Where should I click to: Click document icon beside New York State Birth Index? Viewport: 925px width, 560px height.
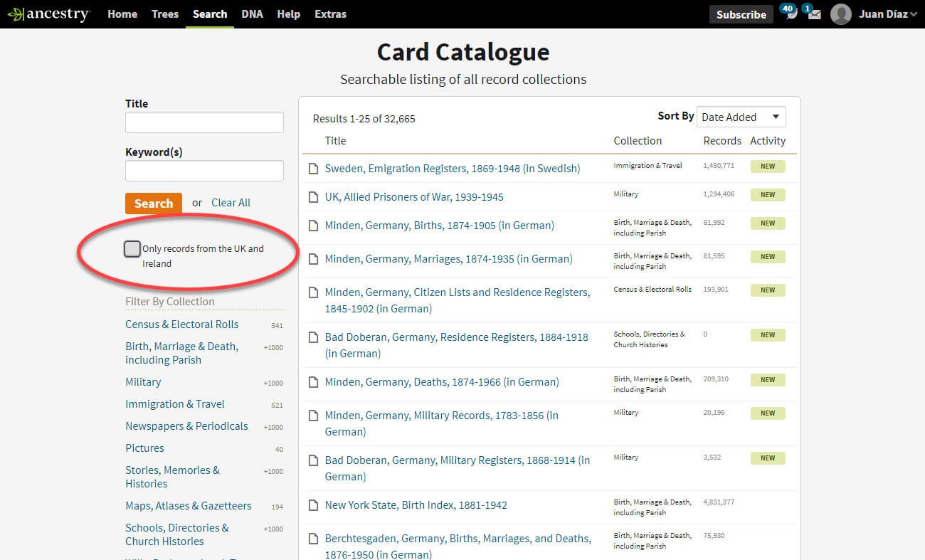313,505
